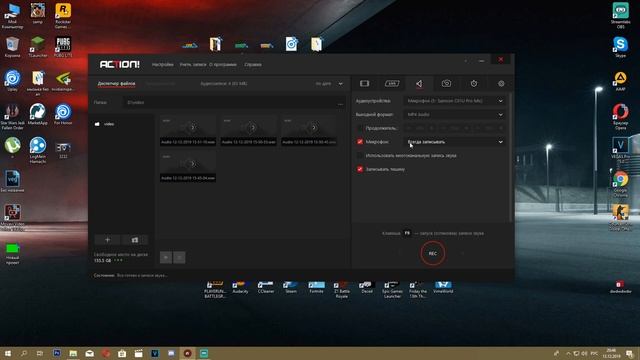
Task: Select the first audio recording thumbnail
Action: [x=188, y=131]
